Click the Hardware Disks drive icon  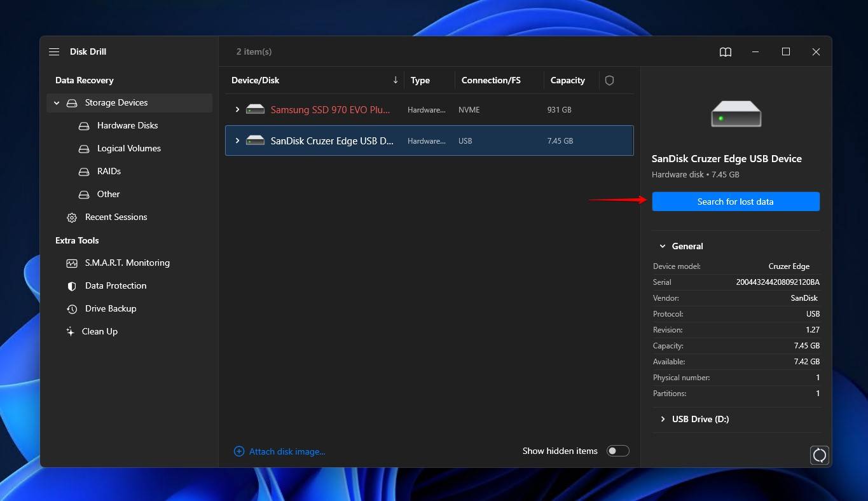(84, 126)
